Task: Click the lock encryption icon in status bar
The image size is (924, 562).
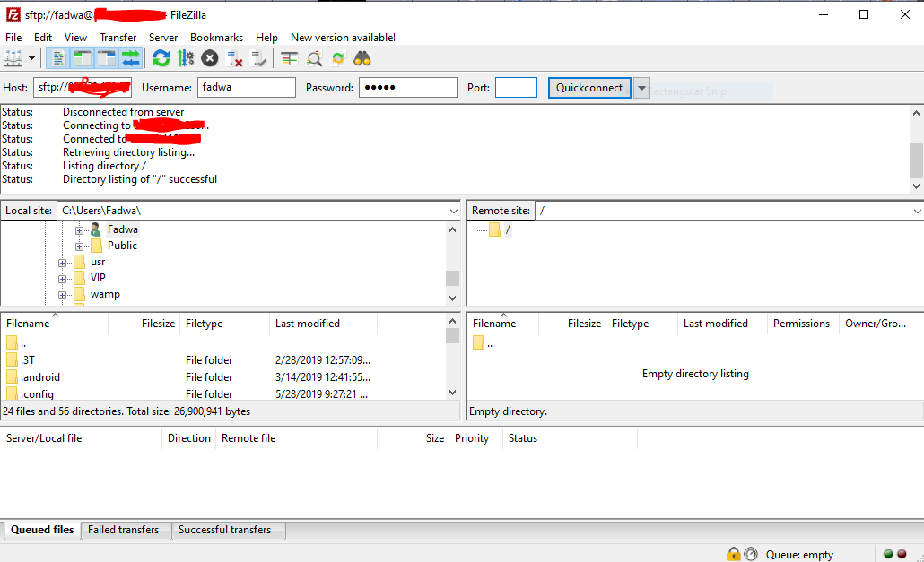Action: coord(733,554)
